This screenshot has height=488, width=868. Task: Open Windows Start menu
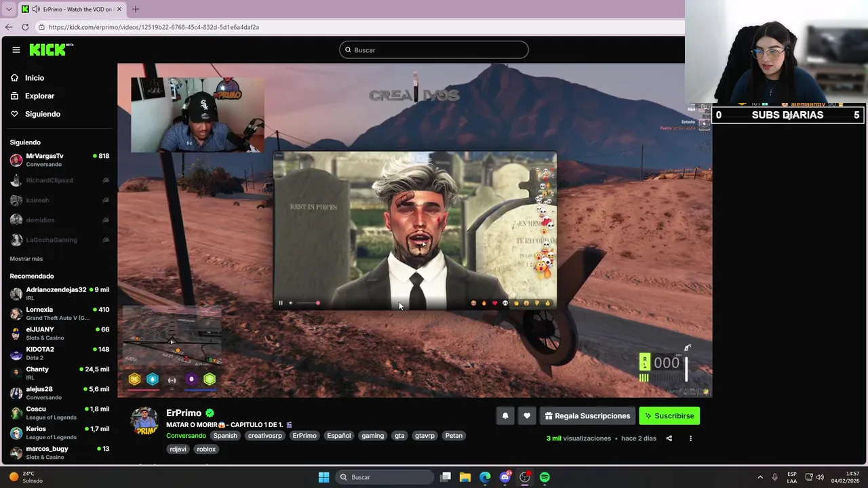click(323, 477)
